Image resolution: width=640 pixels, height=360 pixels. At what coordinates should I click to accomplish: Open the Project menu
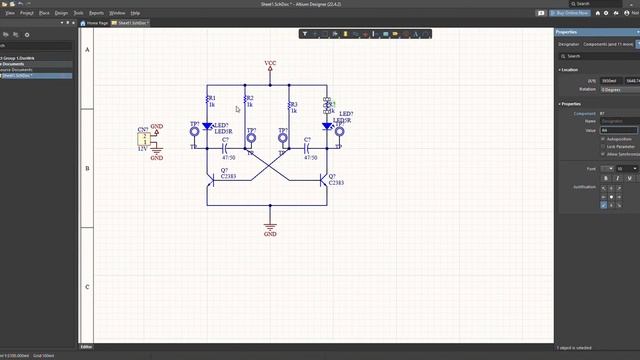27,13
